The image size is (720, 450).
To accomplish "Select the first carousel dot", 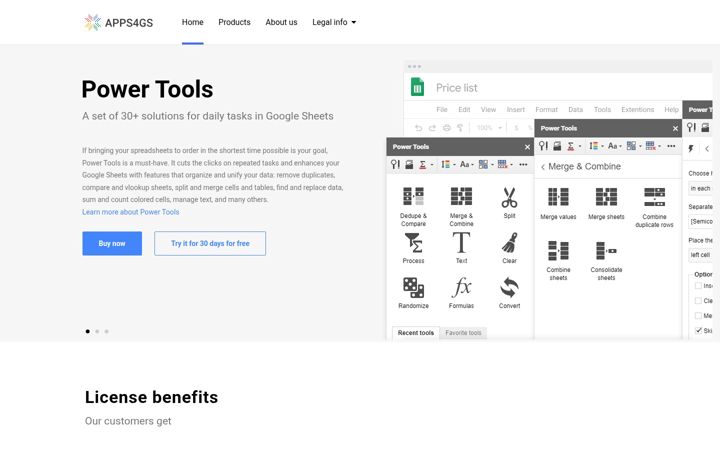I will [88, 331].
